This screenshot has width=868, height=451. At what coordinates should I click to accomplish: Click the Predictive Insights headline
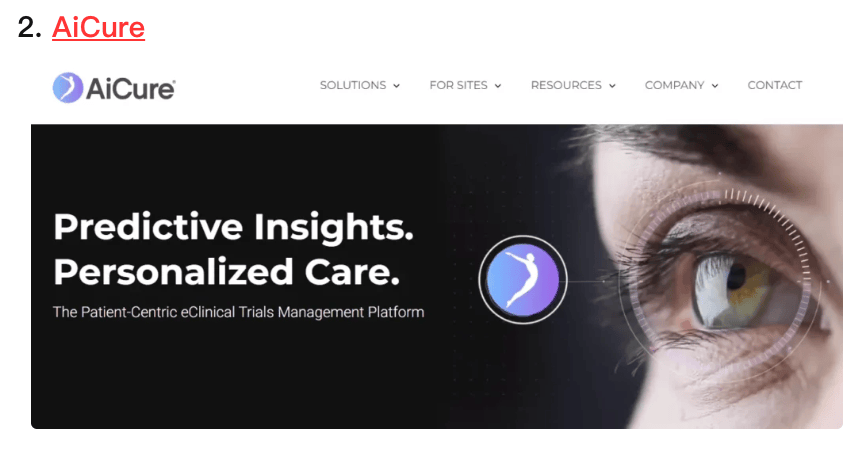[233, 227]
